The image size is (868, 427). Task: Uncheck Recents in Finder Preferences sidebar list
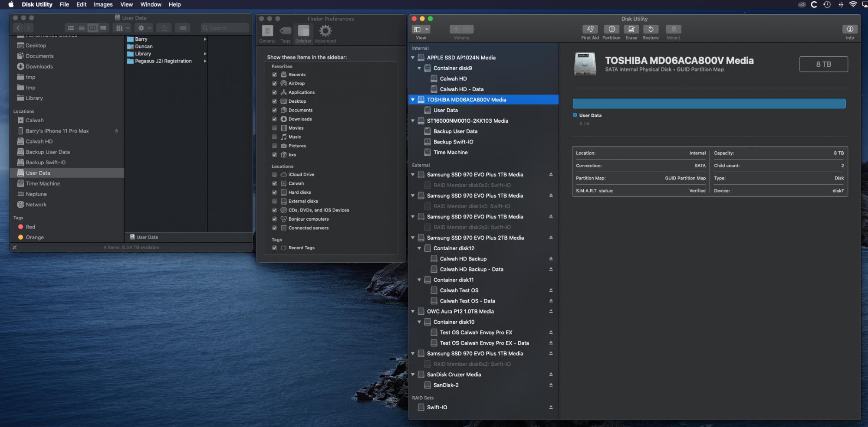coord(274,75)
